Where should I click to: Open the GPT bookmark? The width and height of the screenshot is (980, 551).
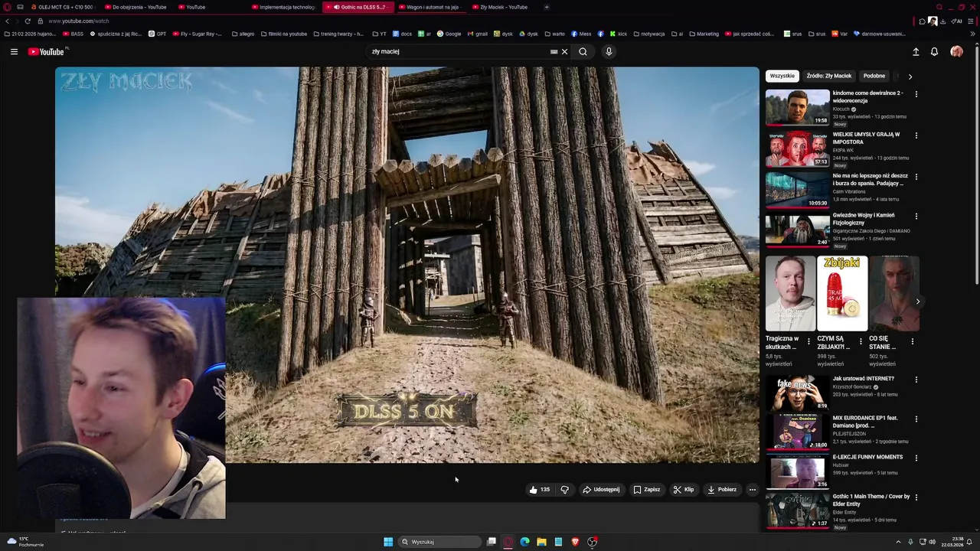158,34
